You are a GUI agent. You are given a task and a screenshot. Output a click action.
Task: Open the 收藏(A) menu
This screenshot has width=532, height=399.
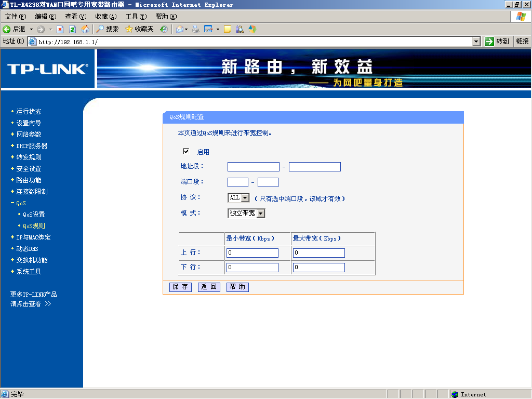106,17
